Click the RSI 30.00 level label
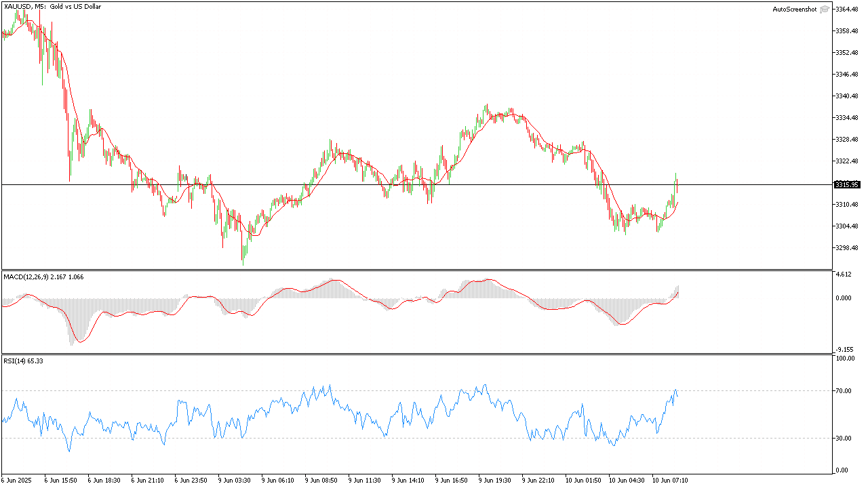The height and width of the screenshot is (488, 868). pos(844,439)
